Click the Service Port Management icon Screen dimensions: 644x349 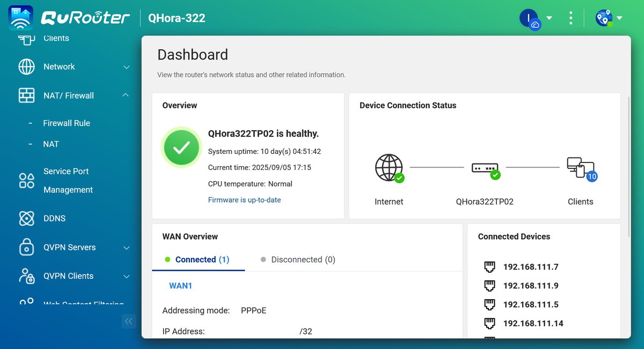[26, 181]
